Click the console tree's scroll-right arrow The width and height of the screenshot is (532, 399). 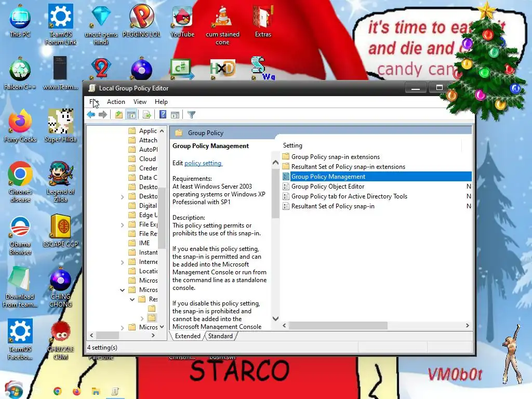coord(153,335)
